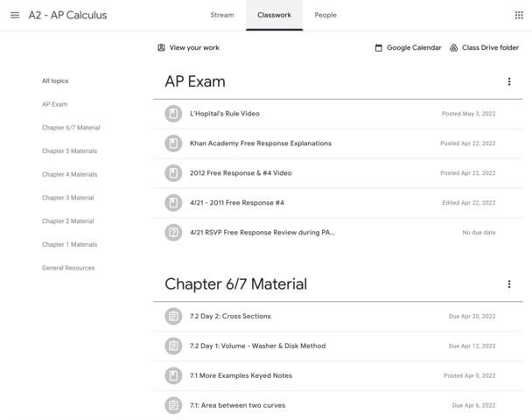This screenshot has height=420, width=532.
Task: Click Due Apr 12, 2022 date
Action: [472, 346]
